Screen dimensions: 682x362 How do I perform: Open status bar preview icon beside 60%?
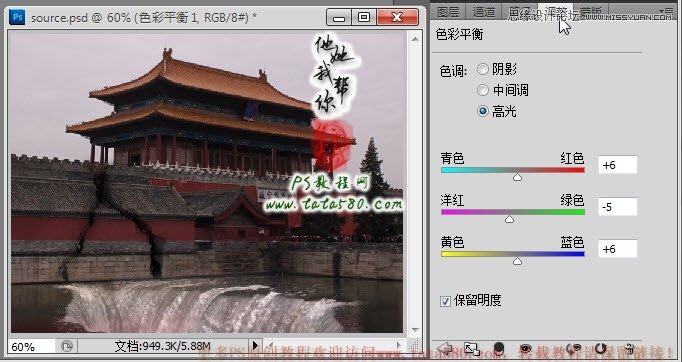[67, 346]
